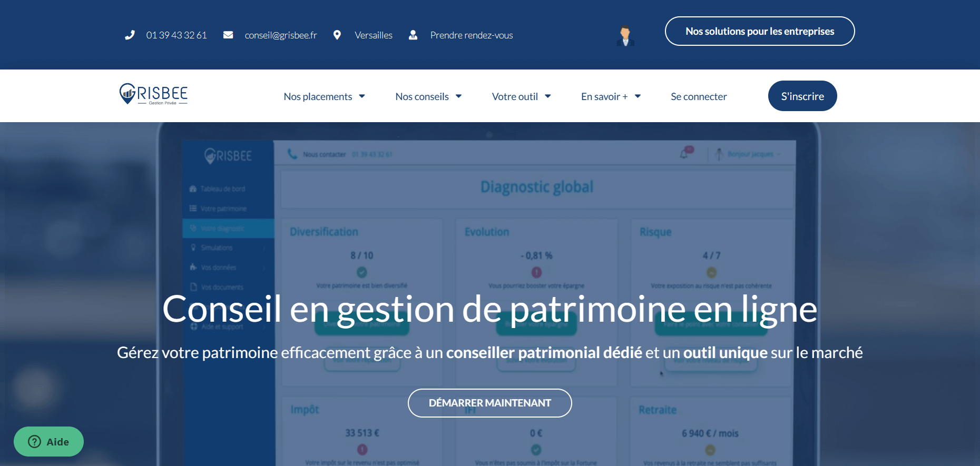Click the location pin icon
This screenshot has width=980, height=466.
[x=337, y=35]
